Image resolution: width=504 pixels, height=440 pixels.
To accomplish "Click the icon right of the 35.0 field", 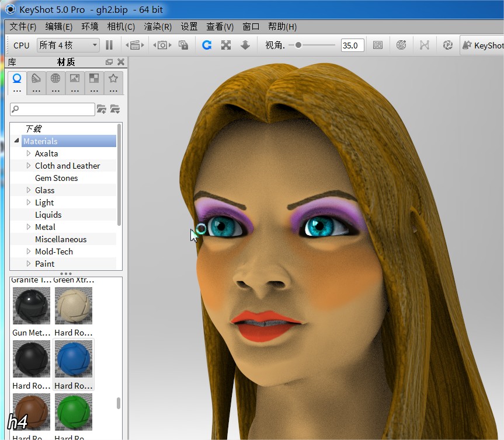I will click(x=378, y=45).
